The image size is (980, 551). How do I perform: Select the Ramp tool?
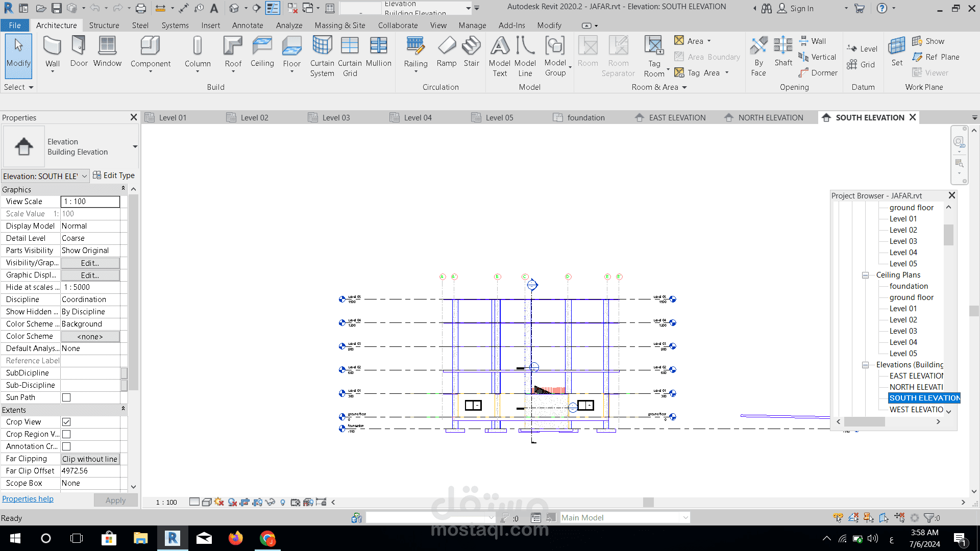click(x=447, y=52)
